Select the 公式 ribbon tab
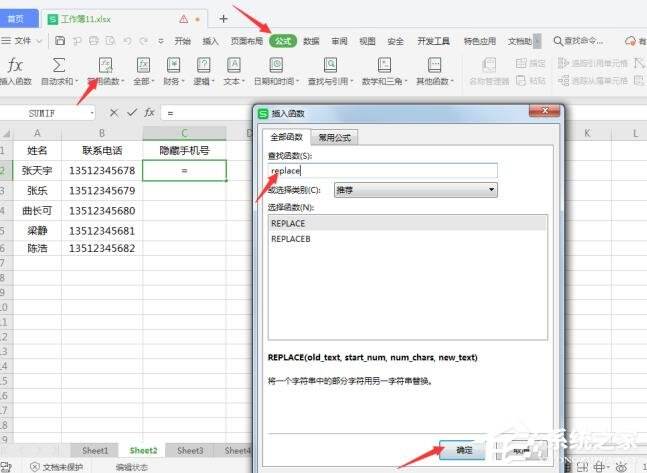This screenshot has width=647, height=473. click(283, 41)
